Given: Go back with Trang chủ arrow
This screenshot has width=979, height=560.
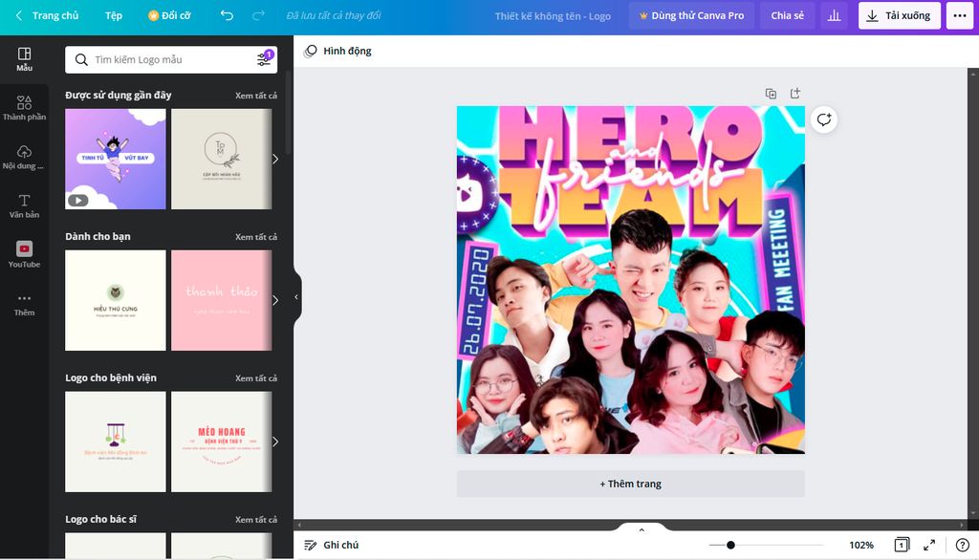Looking at the screenshot, I should (x=19, y=15).
